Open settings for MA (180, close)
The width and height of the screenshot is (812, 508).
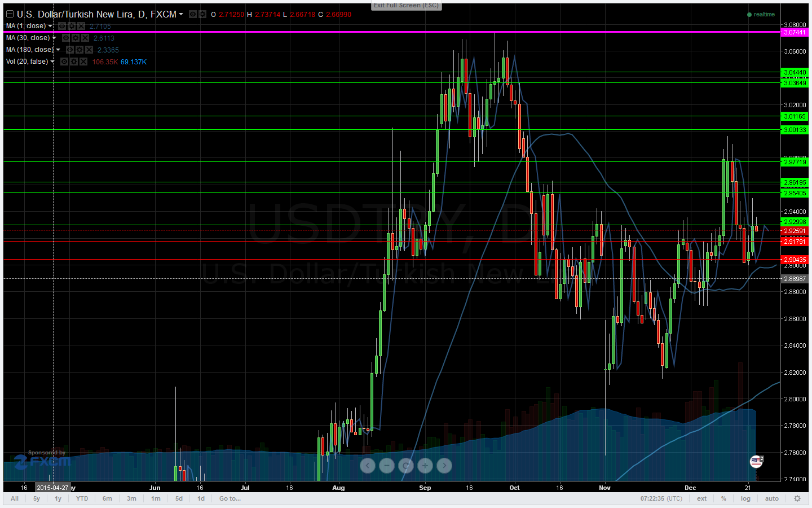[80, 50]
